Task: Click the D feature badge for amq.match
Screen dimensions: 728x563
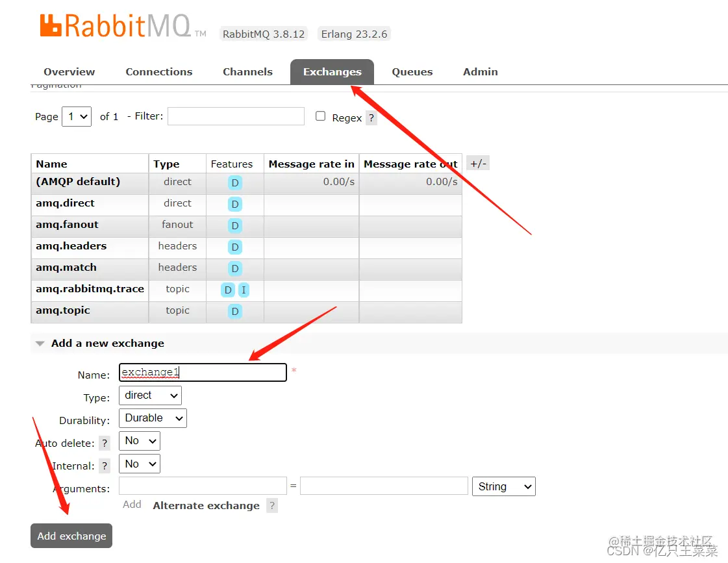Action: (235, 268)
